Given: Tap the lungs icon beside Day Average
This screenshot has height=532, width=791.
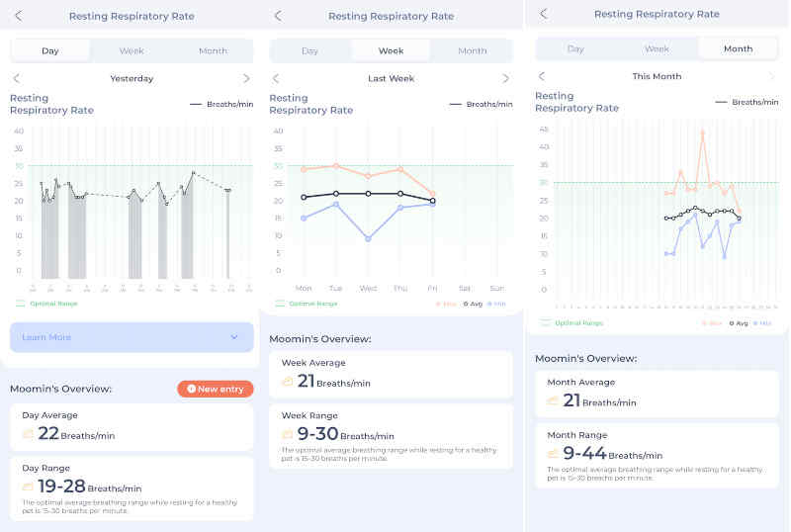Looking at the screenshot, I should [x=28, y=434].
